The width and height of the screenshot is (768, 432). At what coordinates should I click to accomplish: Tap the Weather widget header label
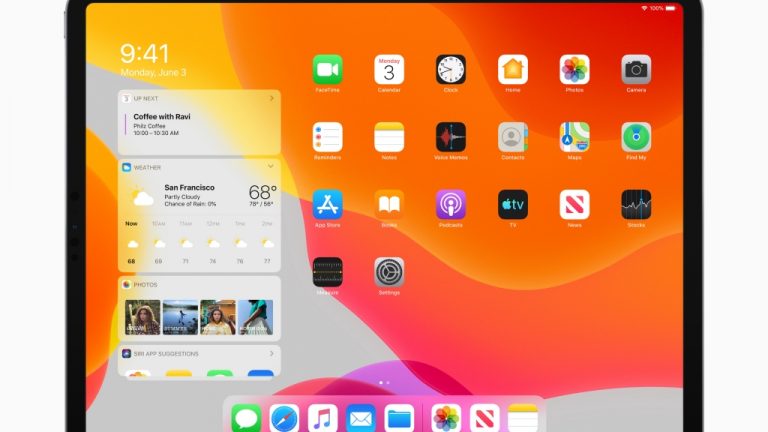click(x=147, y=168)
